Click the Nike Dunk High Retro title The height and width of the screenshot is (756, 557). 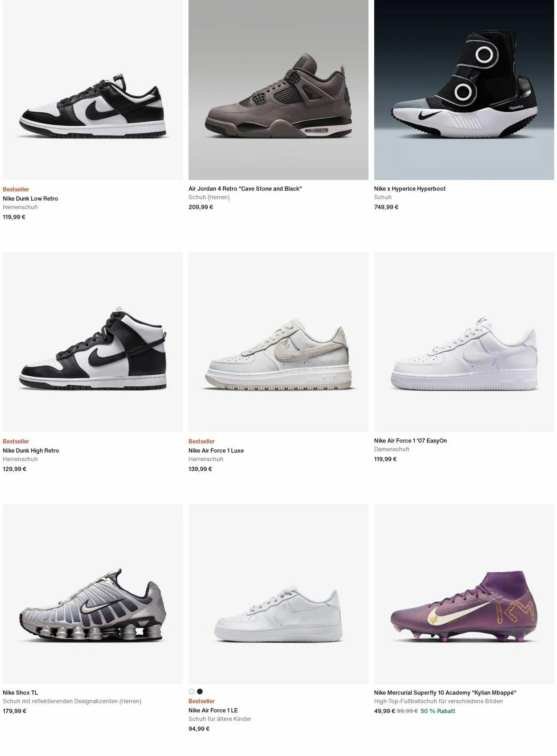tap(31, 451)
